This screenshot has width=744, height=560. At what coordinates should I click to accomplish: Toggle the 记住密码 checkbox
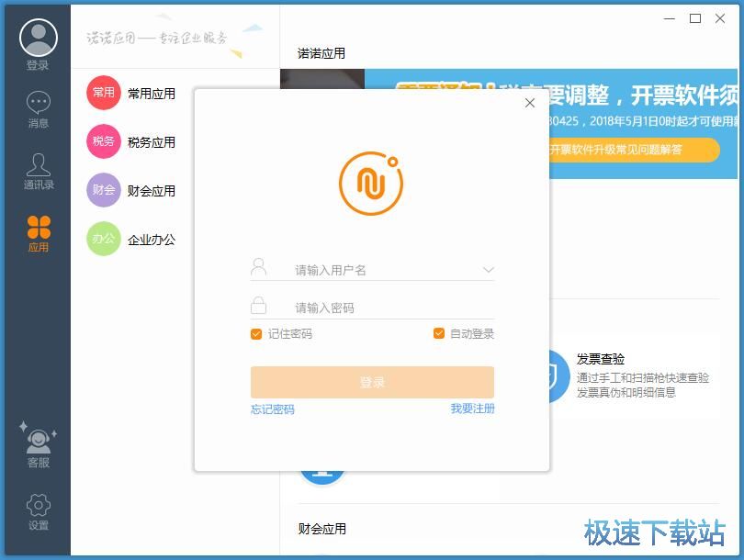click(256, 334)
